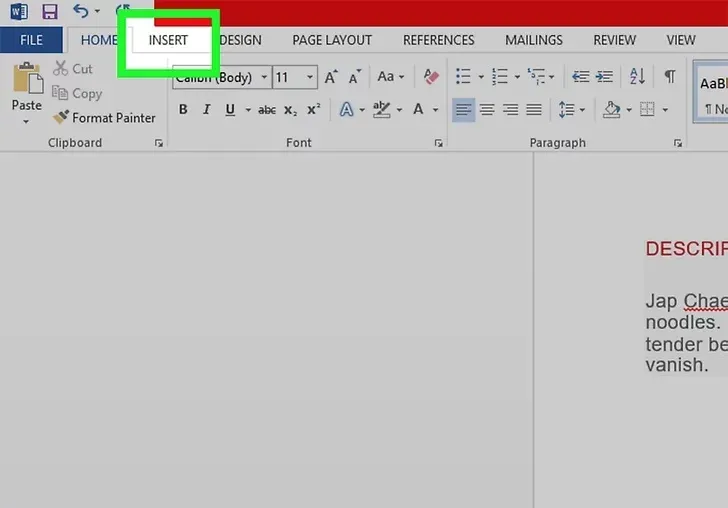This screenshot has height=508, width=728.
Task: Open the bullet library dropdown arrow
Action: (x=481, y=77)
